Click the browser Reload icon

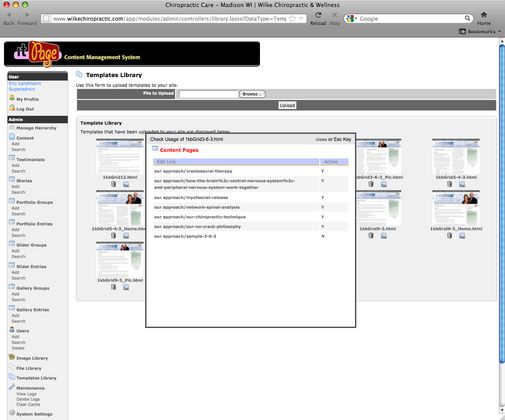coord(318,15)
